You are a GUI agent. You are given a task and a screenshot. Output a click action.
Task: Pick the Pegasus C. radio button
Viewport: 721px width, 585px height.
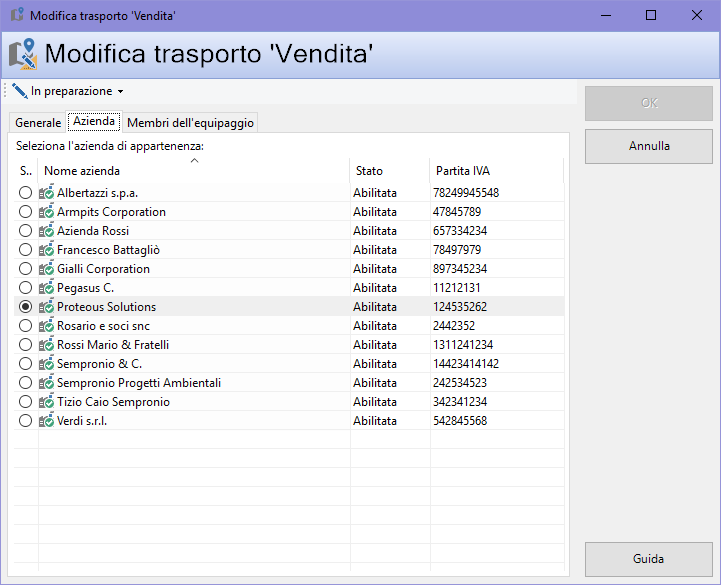point(25,287)
